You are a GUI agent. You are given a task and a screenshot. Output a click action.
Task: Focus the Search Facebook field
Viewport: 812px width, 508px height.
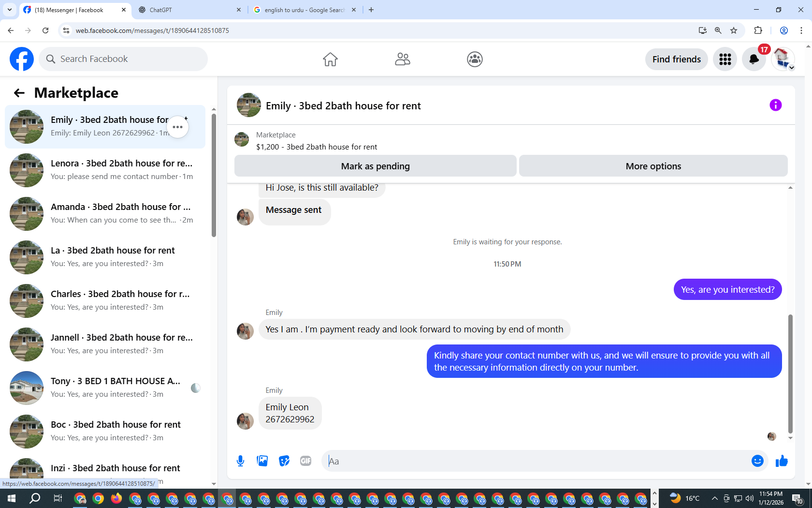(123, 59)
